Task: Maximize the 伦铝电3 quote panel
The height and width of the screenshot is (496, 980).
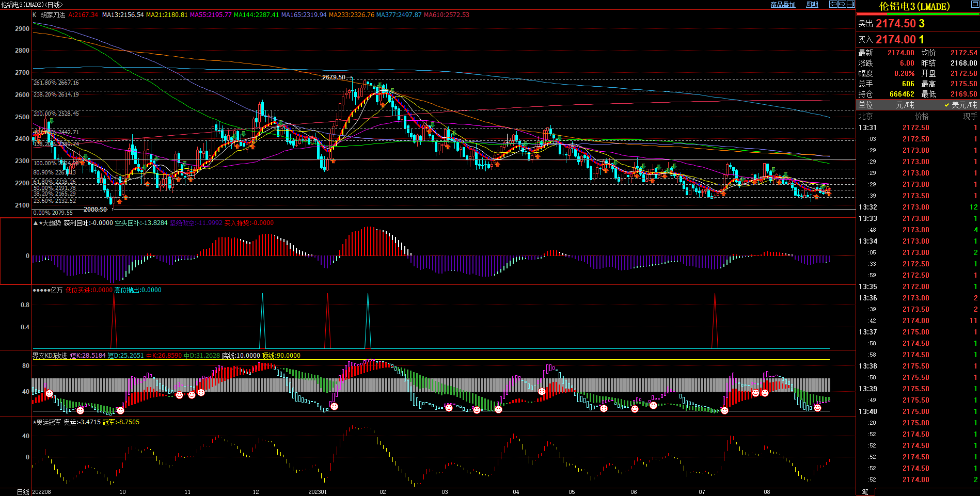Action: [x=975, y=5]
